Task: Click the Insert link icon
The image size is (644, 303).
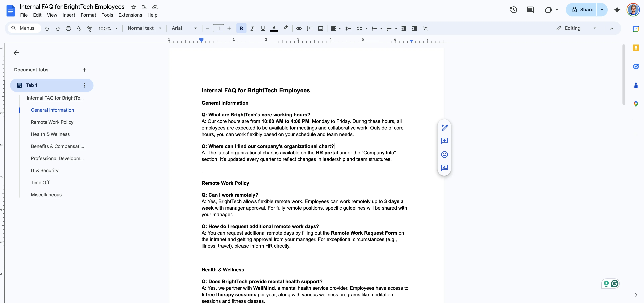Action: pyautogui.click(x=299, y=29)
